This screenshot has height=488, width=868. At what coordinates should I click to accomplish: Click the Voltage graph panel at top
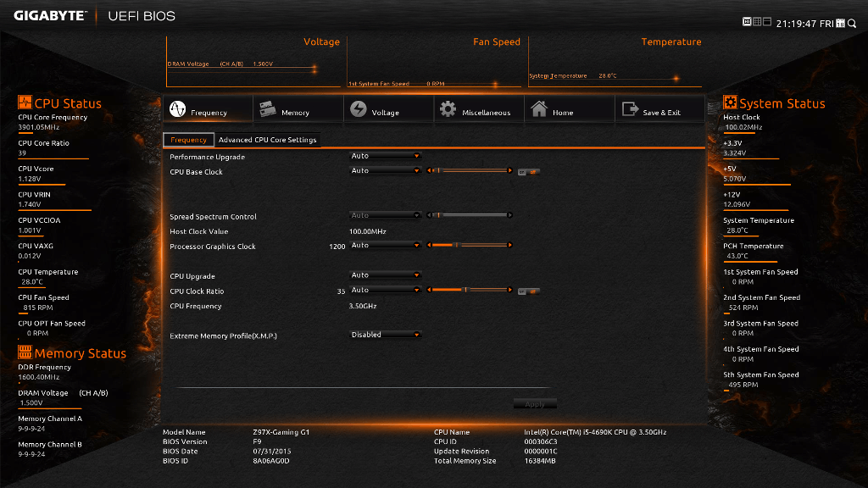point(253,61)
